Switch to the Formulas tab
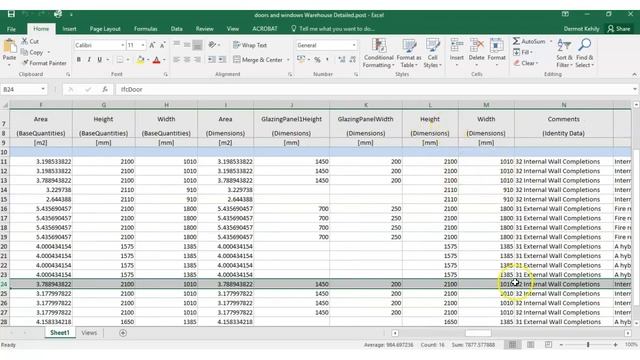The image size is (640, 360). (x=146, y=29)
